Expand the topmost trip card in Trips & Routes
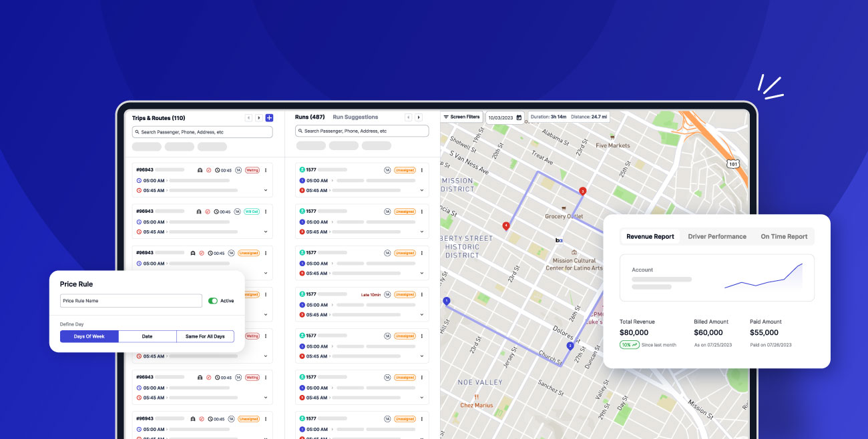The height and width of the screenshot is (439, 868). [266, 190]
